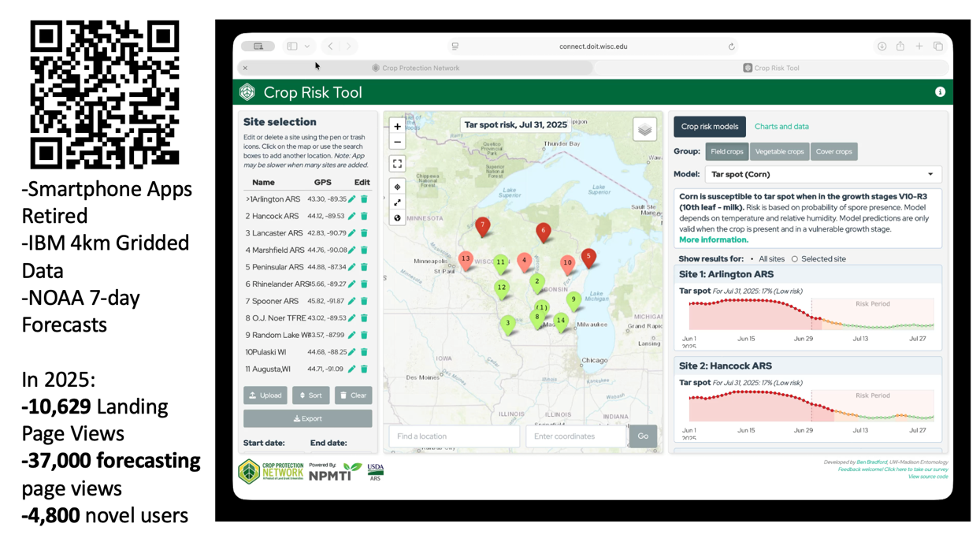Select the Rhinelander ARS site row
The width and height of the screenshot is (980, 553).
[x=308, y=284]
